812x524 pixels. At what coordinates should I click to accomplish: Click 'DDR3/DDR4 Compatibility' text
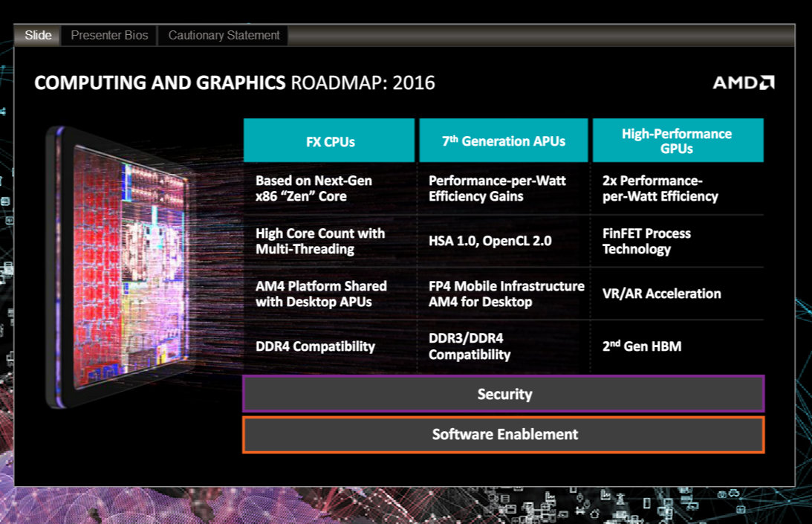point(470,346)
